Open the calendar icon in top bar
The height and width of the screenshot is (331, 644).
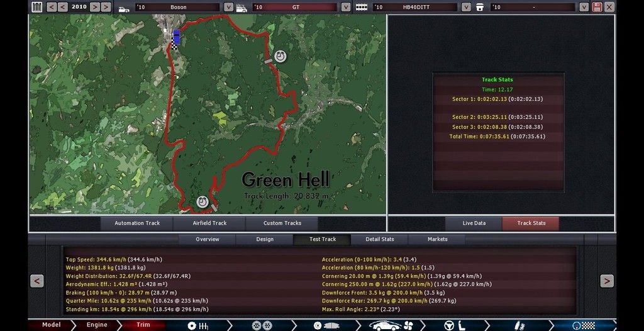(37, 7)
